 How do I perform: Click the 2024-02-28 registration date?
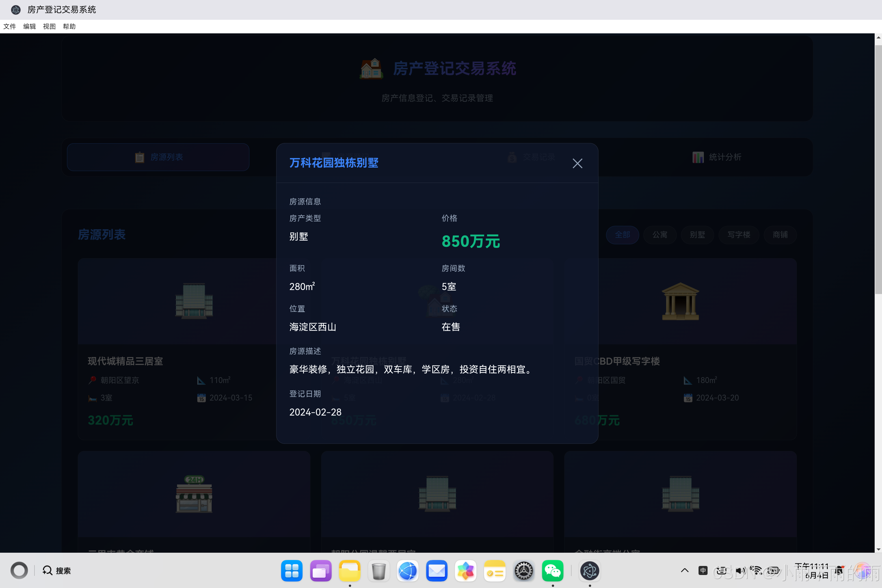(315, 412)
